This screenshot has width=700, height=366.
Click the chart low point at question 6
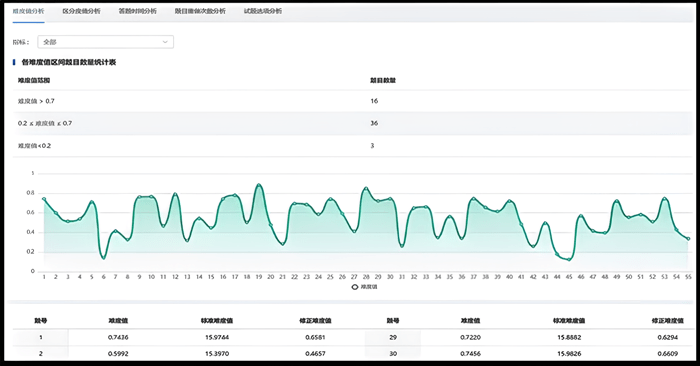coord(104,258)
